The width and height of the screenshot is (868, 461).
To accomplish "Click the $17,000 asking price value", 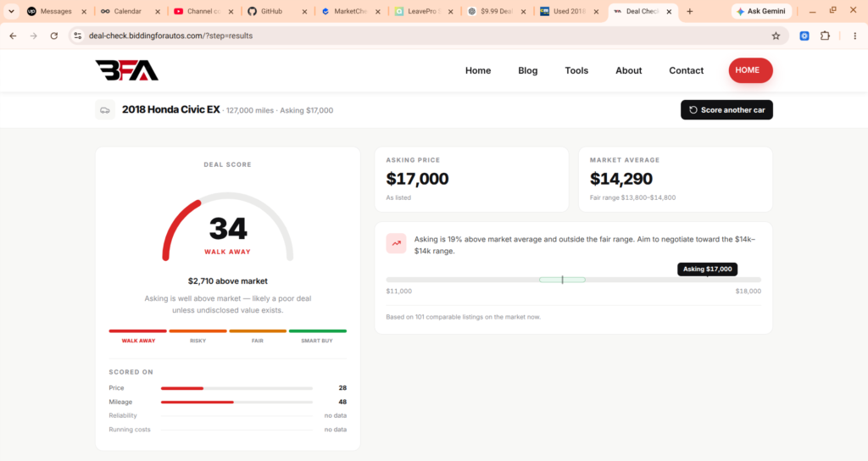I will 417,179.
